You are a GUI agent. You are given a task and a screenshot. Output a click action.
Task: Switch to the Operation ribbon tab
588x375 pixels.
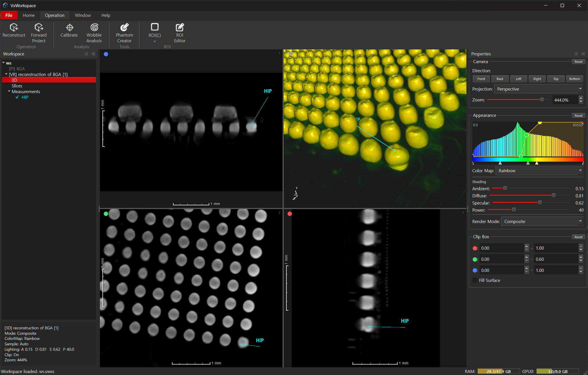coord(55,15)
